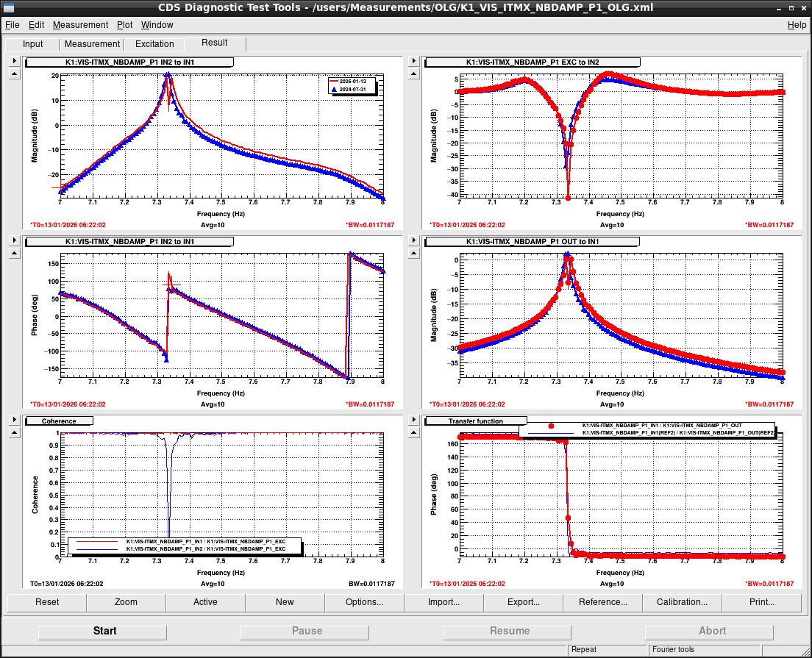Switch to the Excitation tab
Image resolution: width=812 pixels, height=658 pixels.
[154, 44]
